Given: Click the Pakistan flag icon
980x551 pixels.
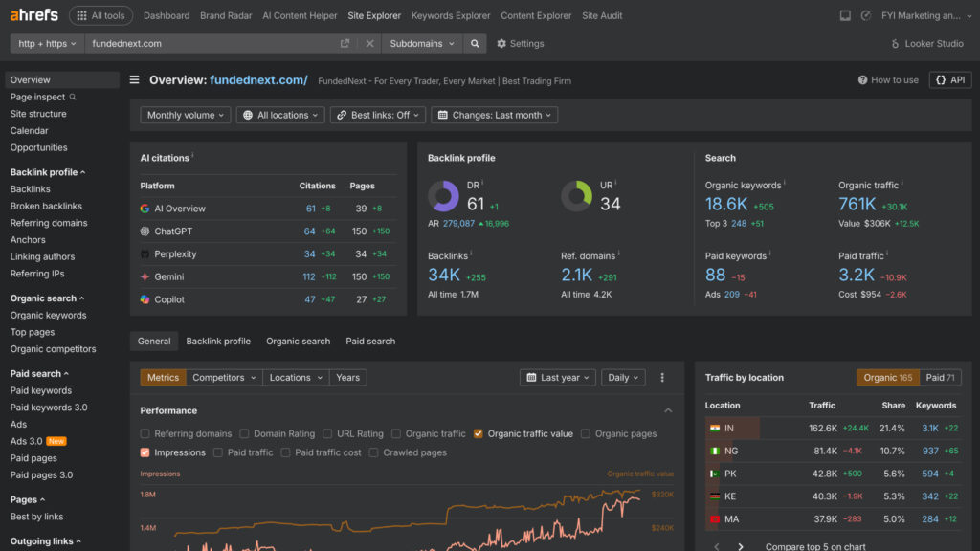Looking at the screenshot, I should 715,474.
